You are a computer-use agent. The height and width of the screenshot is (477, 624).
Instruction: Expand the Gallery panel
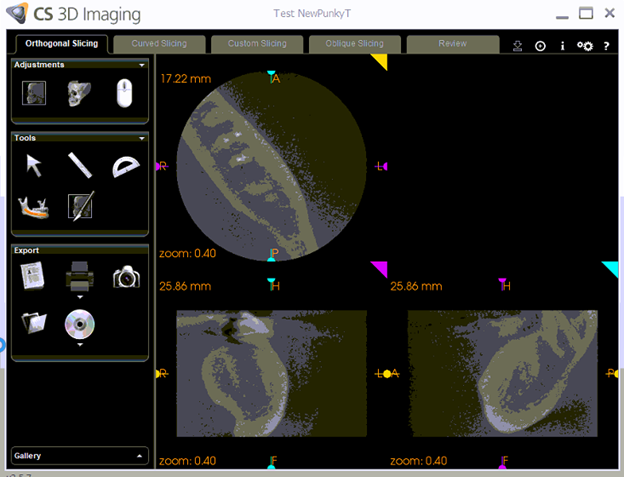[139, 455]
